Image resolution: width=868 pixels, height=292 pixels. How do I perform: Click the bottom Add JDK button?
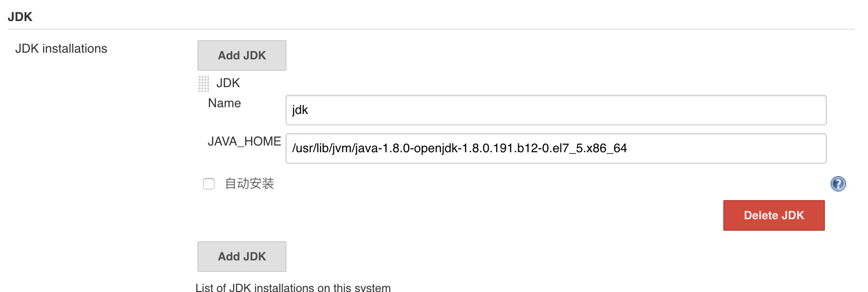pyautogui.click(x=242, y=257)
